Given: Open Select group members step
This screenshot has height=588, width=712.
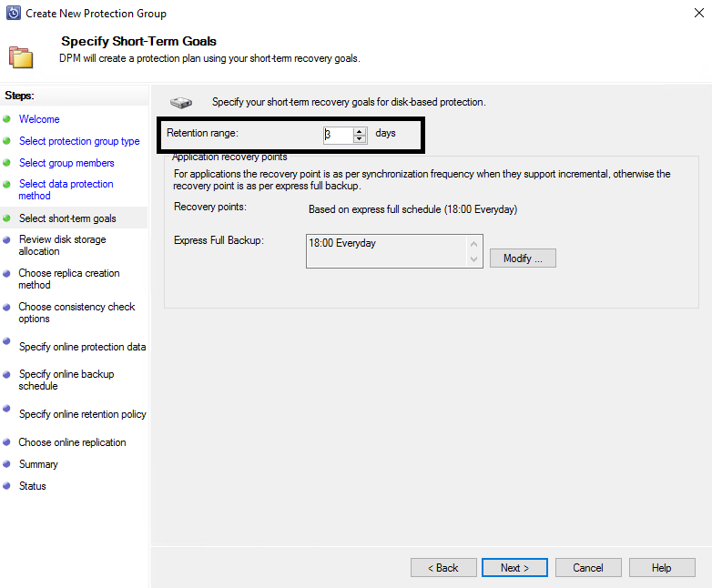Looking at the screenshot, I should coord(66,163).
